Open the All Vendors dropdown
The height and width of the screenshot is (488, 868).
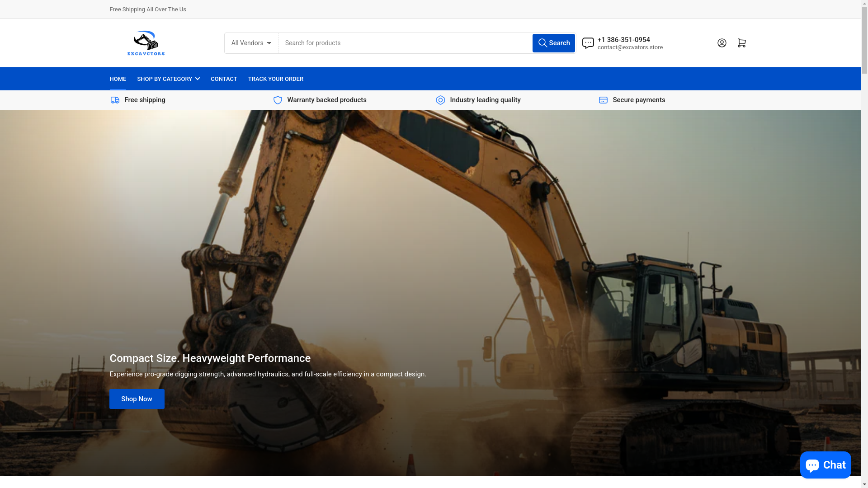pos(251,43)
